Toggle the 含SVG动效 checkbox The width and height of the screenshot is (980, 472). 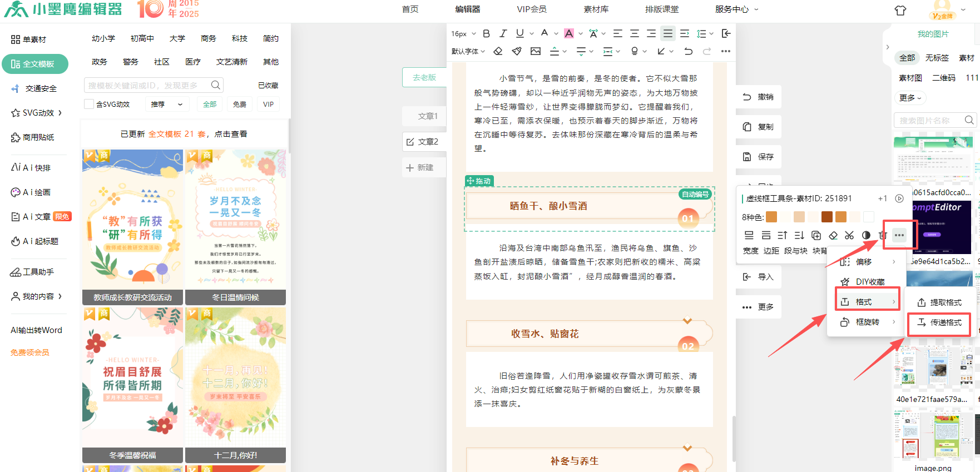[x=88, y=104]
